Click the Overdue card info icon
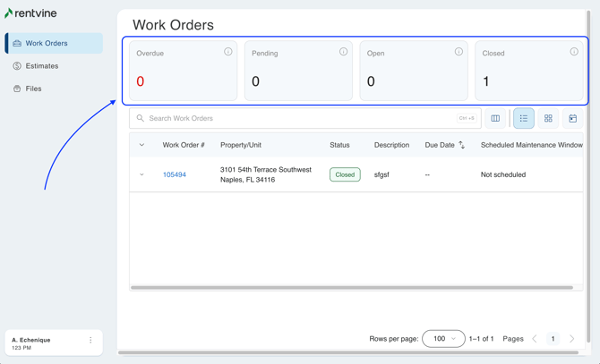Screen dimensions: 600x364 pyautogui.click(x=228, y=52)
